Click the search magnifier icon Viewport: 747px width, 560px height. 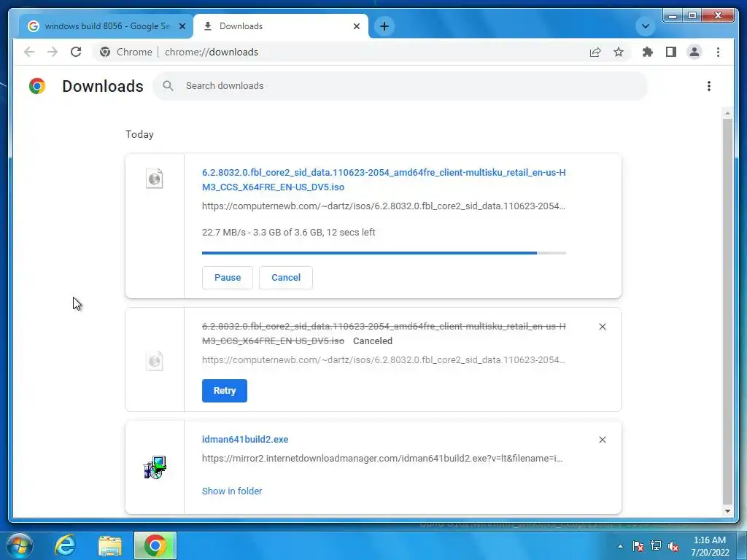point(168,86)
